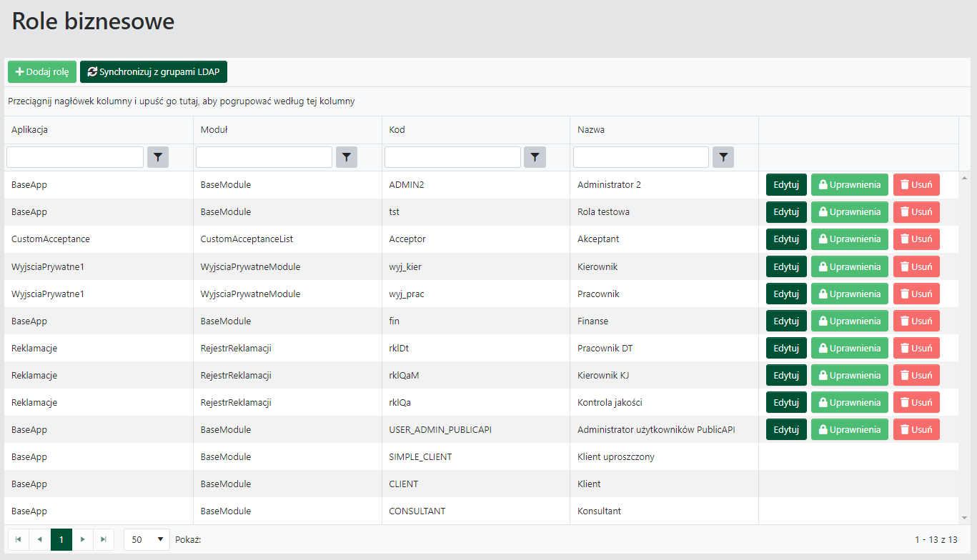This screenshot has height=560, width=977.
Task: Select the rklQaM code cell
Action: point(476,375)
